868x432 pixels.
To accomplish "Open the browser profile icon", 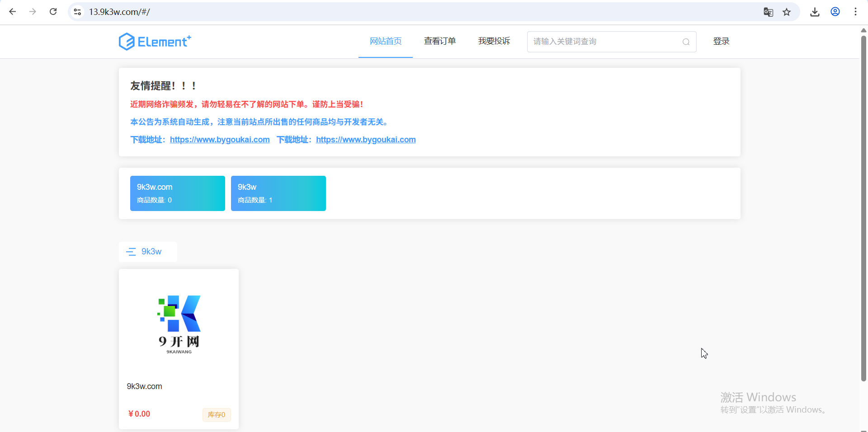I will [835, 12].
